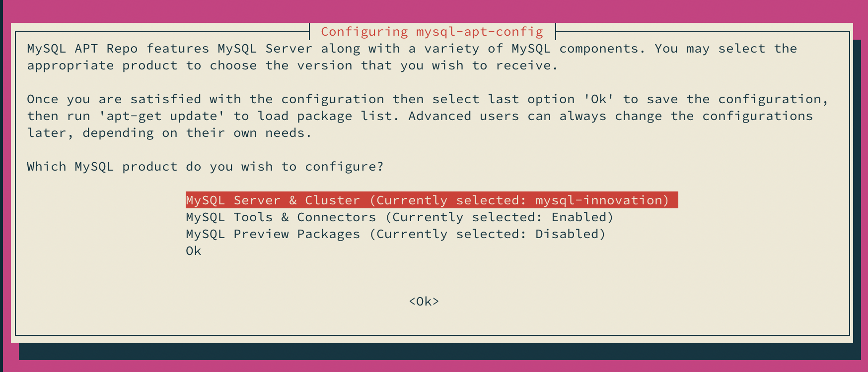Select the MySQL Server & Cluster option
This screenshot has width=868, height=372.
(432, 200)
